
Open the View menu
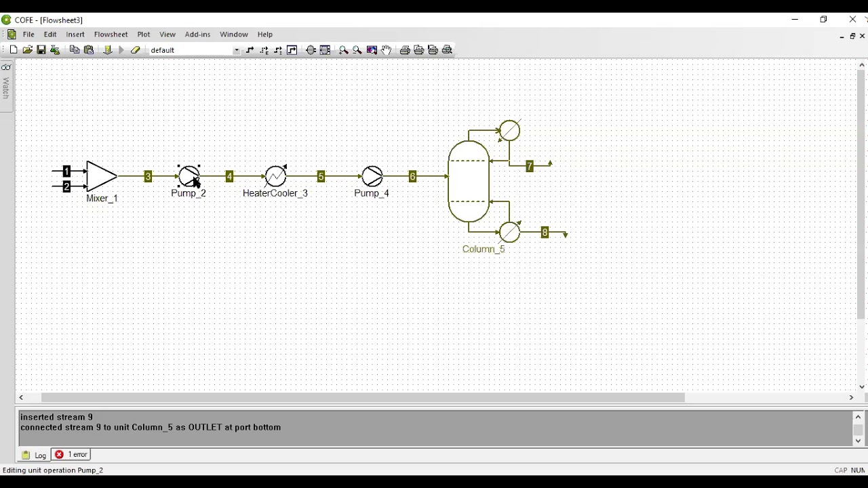click(167, 35)
